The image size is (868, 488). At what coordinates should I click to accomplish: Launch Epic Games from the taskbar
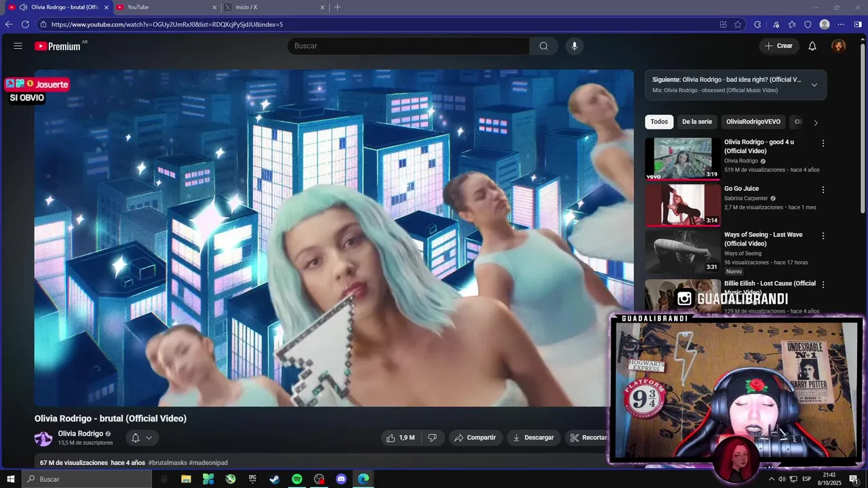click(x=252, y=479)
